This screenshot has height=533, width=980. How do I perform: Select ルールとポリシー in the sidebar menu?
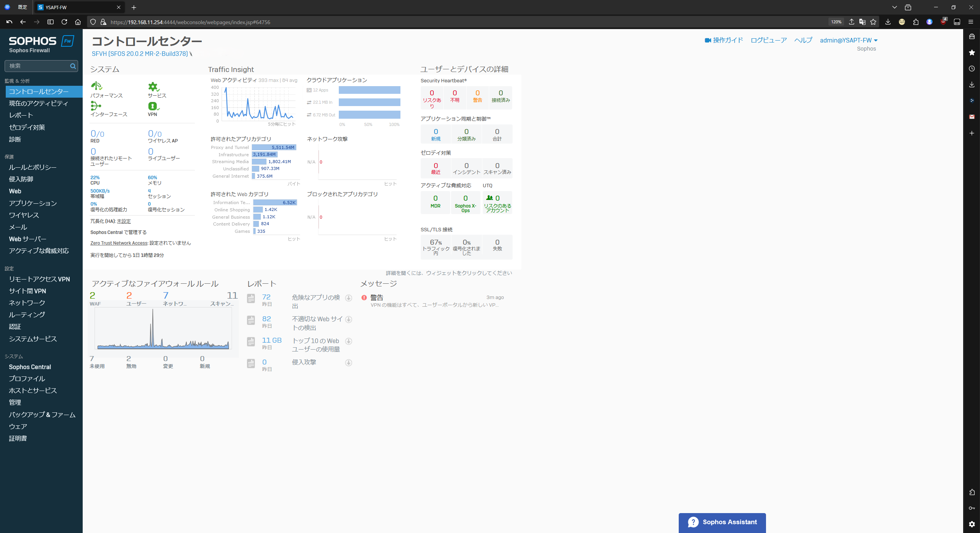click(33, 167)
